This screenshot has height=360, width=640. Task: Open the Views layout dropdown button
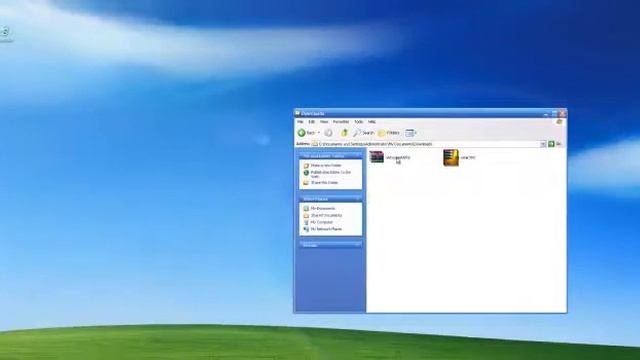pyautogui.click(x=411, y=133)
